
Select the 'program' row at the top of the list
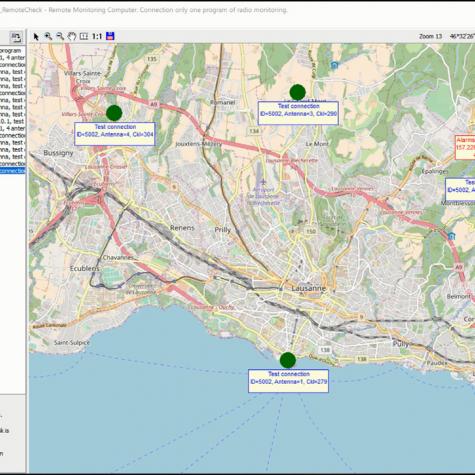coord(13,51)
